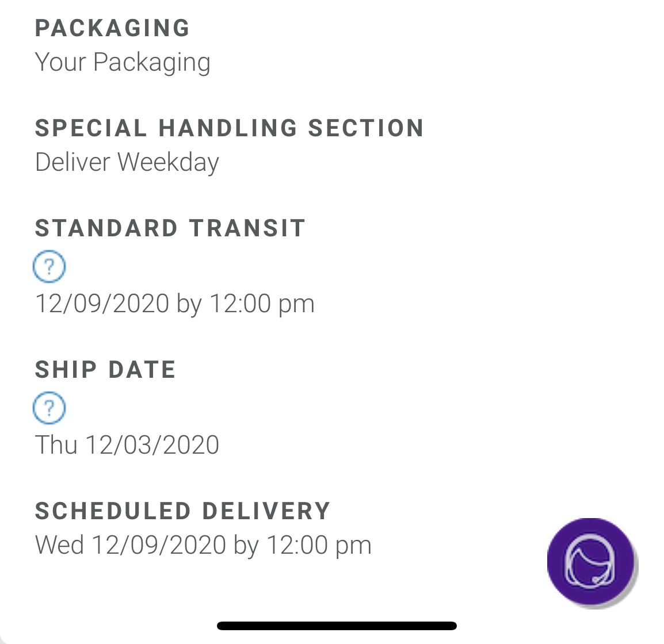
Task: Select the SPECIAL HANDLING SECTION heading
Action: pos(230,128)
